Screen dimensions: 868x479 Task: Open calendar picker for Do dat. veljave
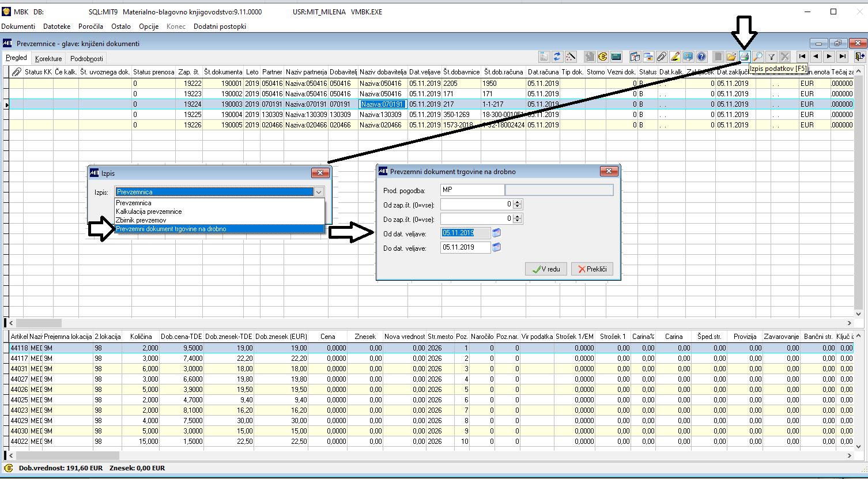pyautogui.click(x=497, y=247)
